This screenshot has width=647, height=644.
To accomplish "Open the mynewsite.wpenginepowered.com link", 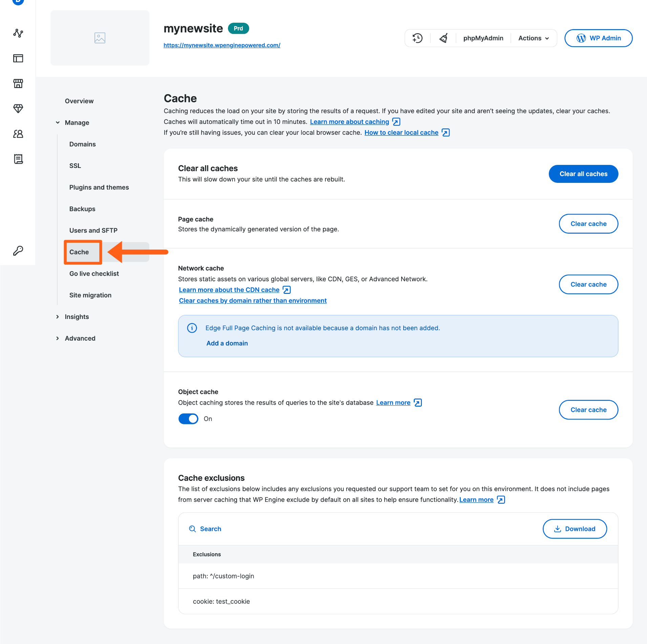I will click(x=222, y=45).
